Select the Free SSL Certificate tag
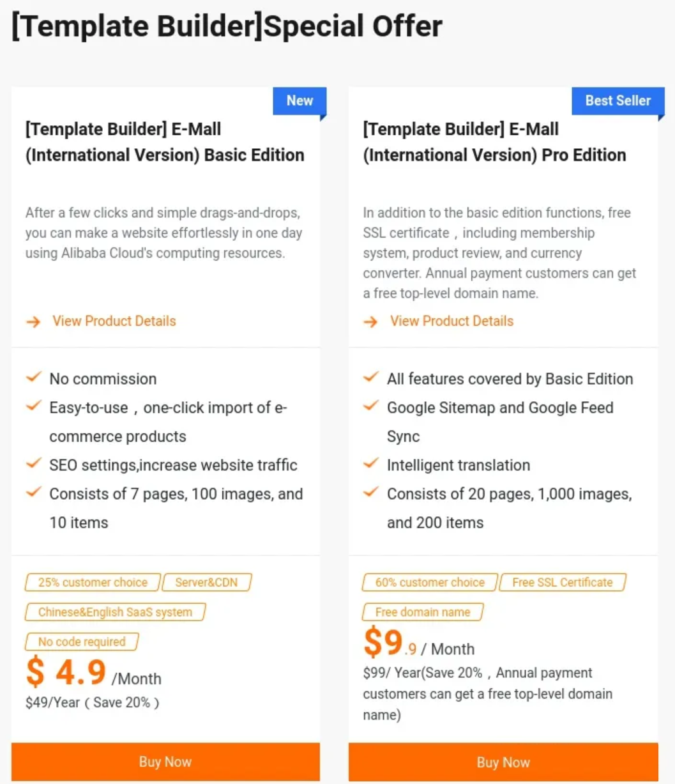The height and width of the screenshot is (784, 675). tap(562, 582)
